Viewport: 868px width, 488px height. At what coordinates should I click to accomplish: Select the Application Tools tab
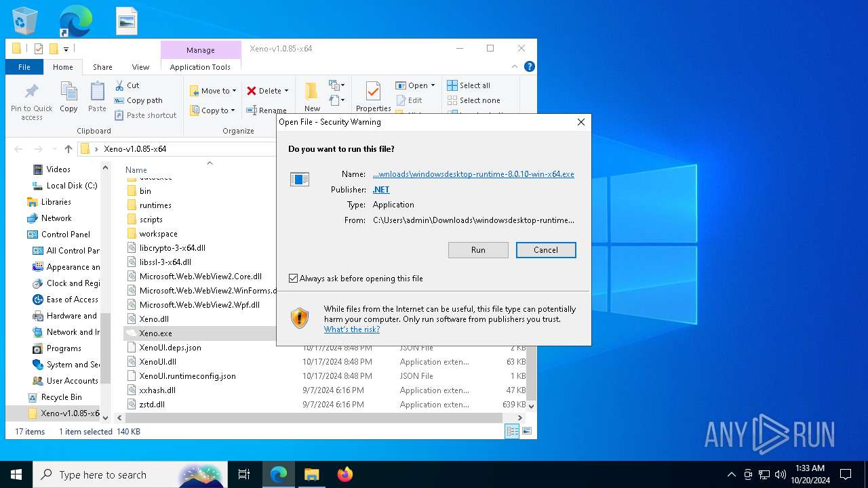click(200, 67)
